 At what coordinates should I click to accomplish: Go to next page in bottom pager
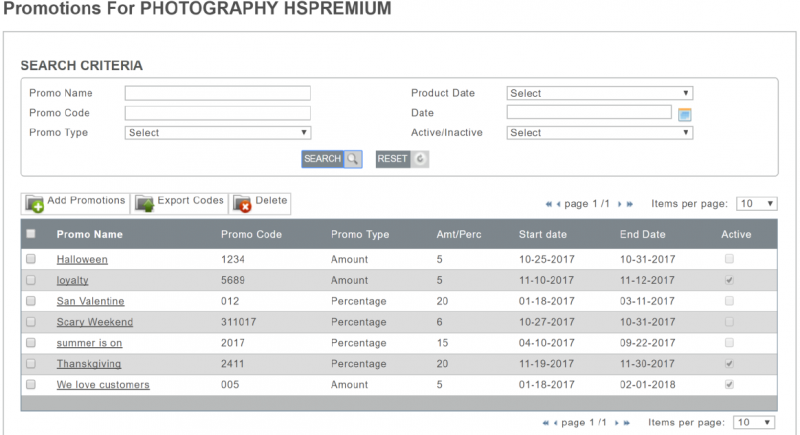click(x=618, y=423)
